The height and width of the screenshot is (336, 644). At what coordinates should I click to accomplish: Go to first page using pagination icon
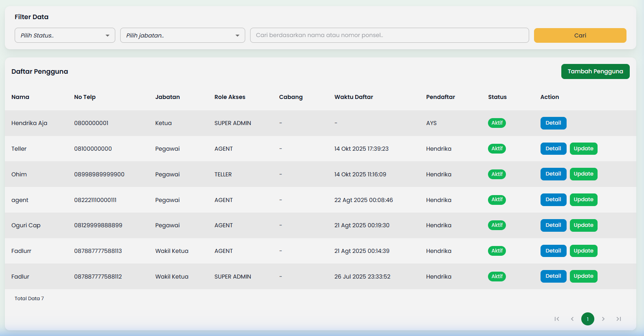[x=557, y=319]
